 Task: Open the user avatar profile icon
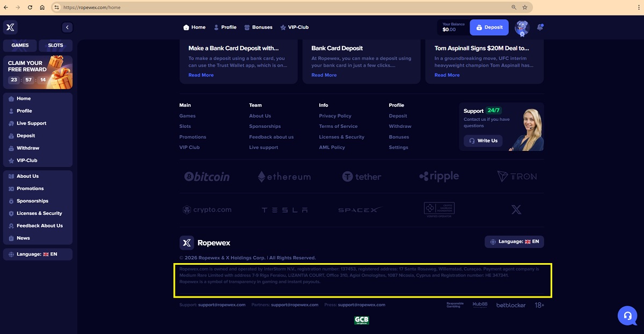521,27
